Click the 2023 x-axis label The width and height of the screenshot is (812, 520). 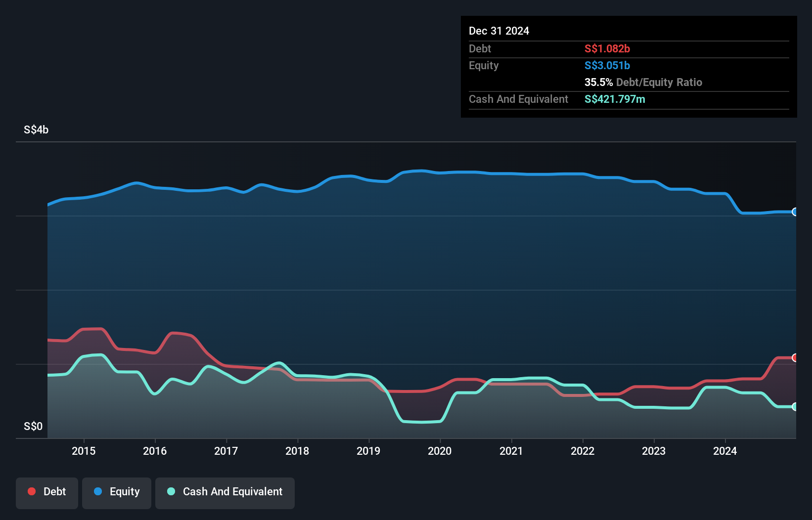click(654, 451)
